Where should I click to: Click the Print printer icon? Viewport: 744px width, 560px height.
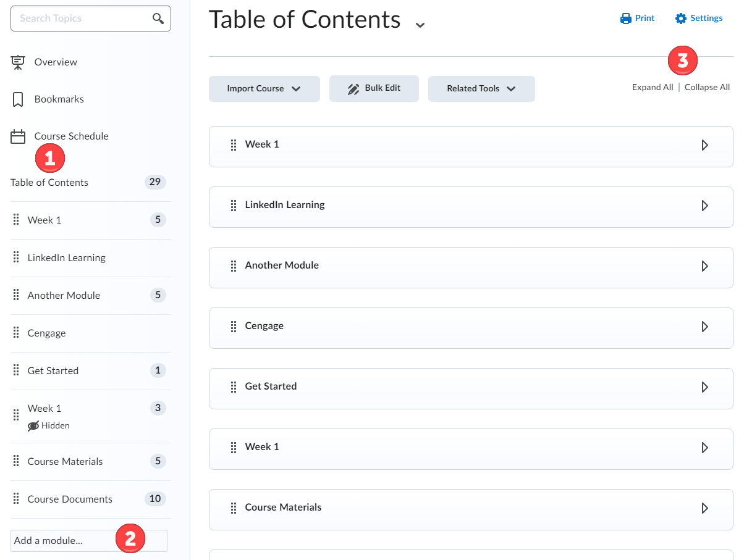pyautogui.click(x=625, y=19)
